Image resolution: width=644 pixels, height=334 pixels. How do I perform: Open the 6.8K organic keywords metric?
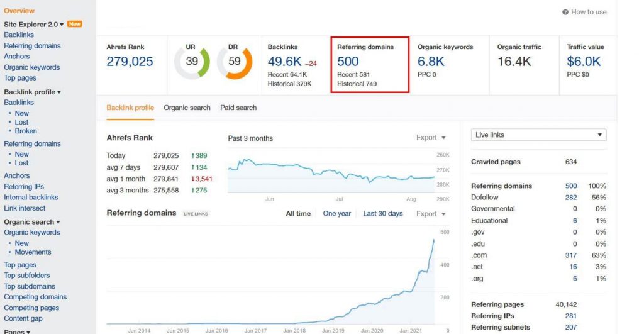431,62
